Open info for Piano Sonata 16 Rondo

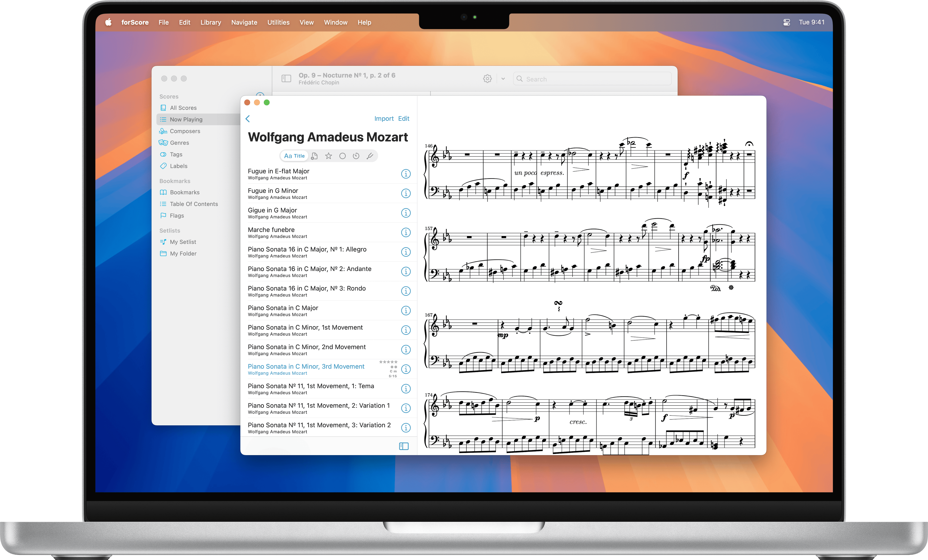406,291
